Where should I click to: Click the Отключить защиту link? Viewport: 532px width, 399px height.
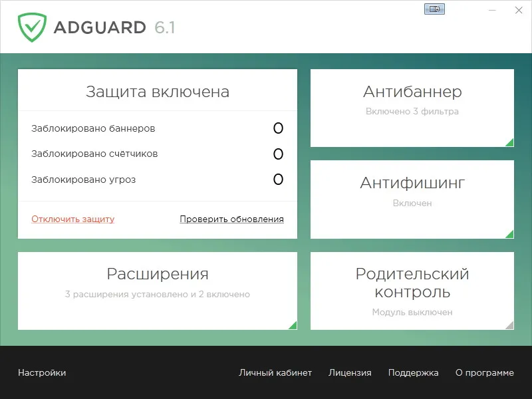(73, 219)
